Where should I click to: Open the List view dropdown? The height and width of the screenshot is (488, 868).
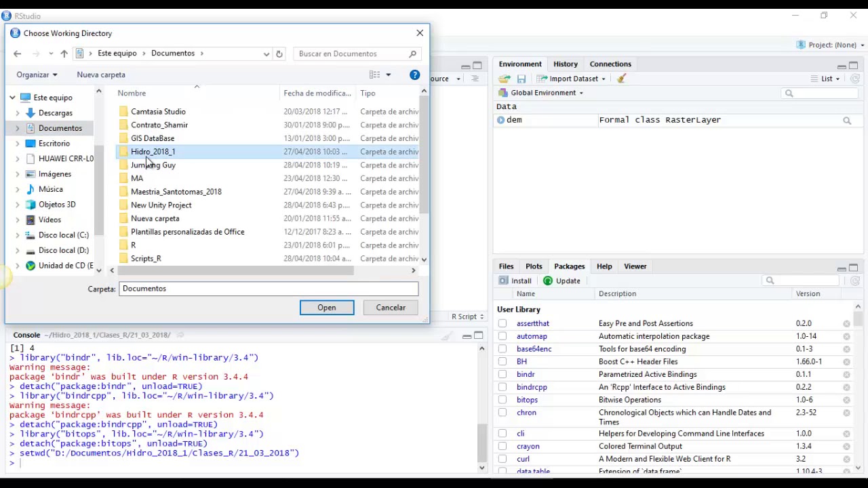(x=825, y=79)
